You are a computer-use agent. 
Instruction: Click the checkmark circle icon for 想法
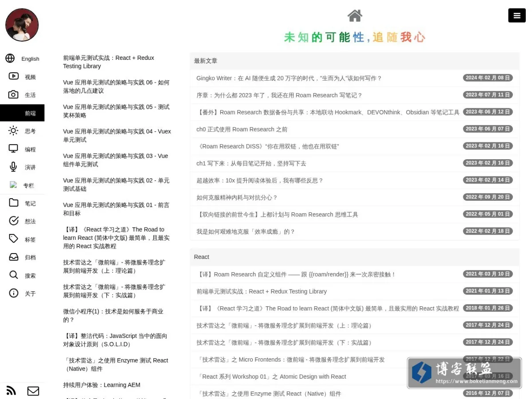pyautogui.click(x=14, y=221)
